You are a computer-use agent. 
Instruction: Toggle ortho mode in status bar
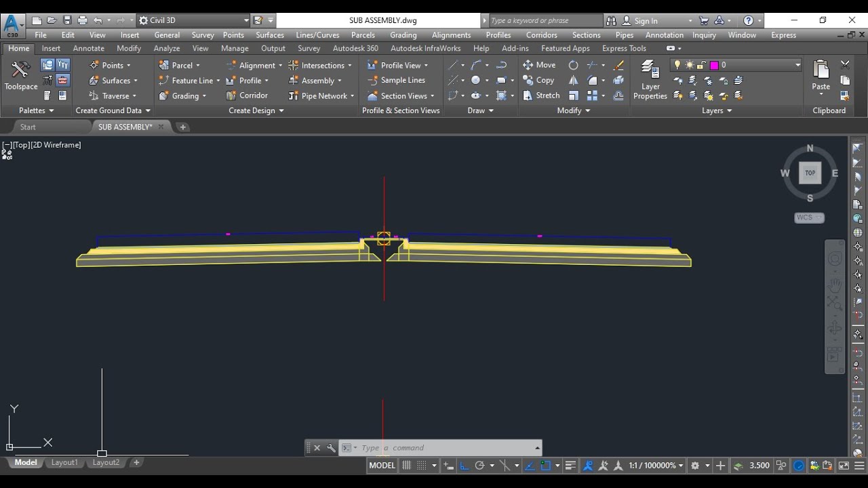(x=465, y=466)
